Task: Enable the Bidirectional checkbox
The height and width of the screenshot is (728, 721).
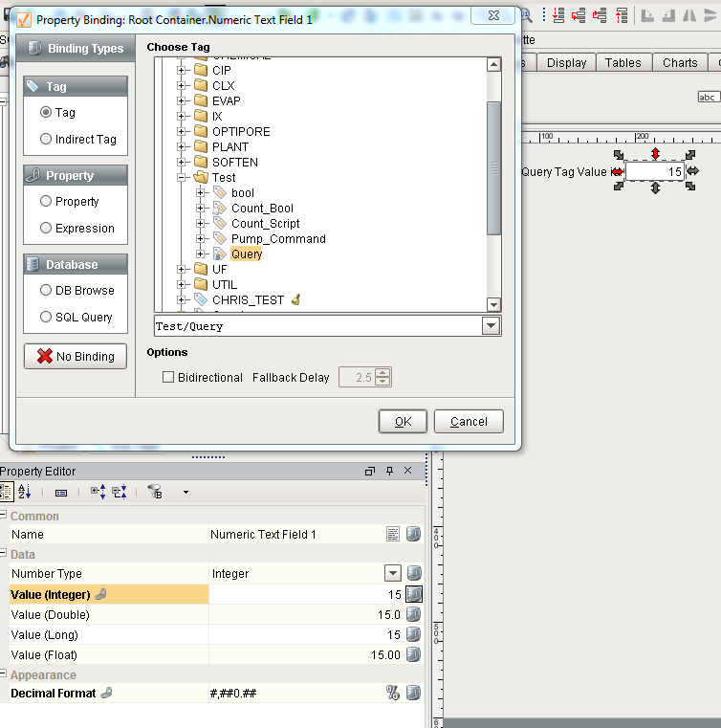Action: [x=168, y=377]
